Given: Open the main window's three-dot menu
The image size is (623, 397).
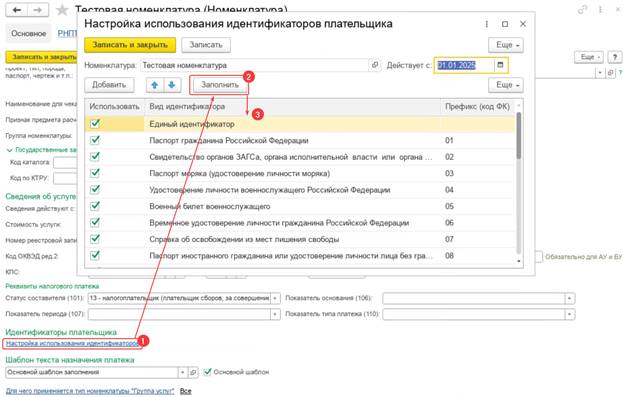Looking at the screenshot, I should (x=600, y=10).
